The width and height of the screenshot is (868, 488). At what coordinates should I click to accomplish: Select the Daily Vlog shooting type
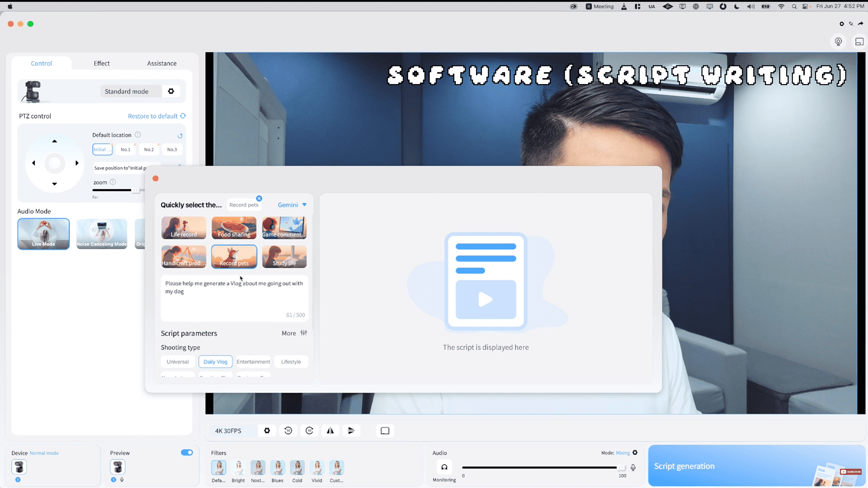(215, 361)
